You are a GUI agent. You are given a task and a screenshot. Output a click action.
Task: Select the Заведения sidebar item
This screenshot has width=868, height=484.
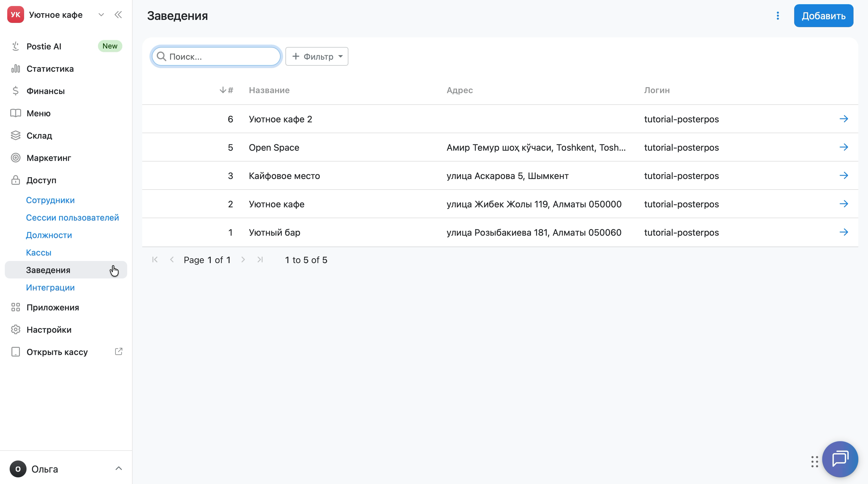[66, 270]
